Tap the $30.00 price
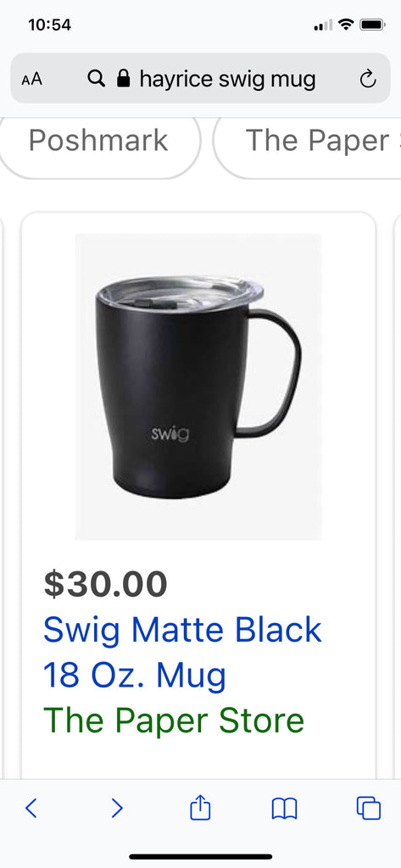The height and width of the screenshot is (868, 401). coord(105,584)
